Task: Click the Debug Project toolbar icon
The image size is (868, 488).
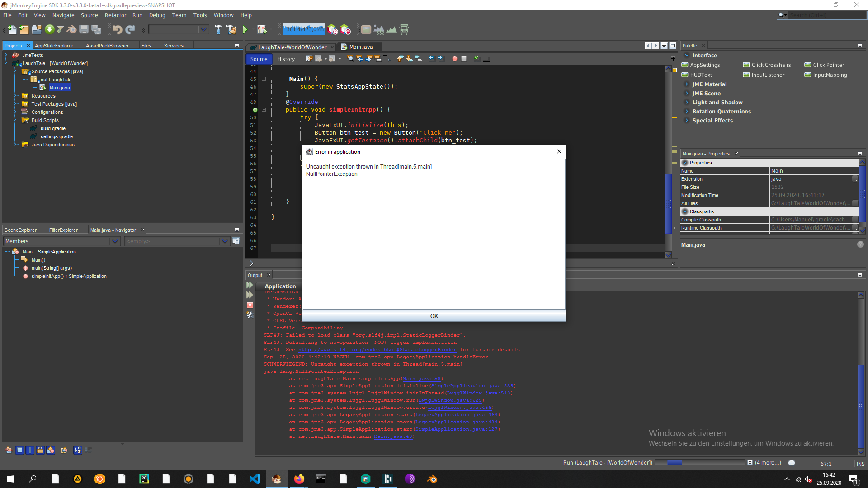Action: 262,30
